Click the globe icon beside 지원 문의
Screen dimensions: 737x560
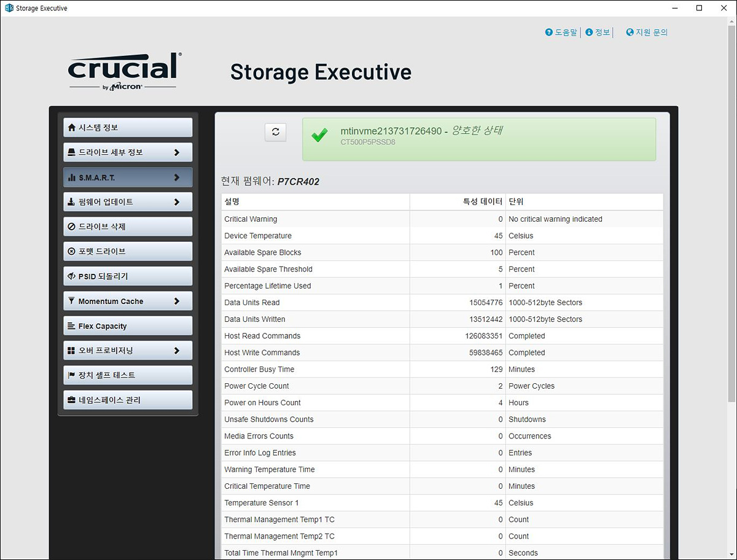point(630,32)
